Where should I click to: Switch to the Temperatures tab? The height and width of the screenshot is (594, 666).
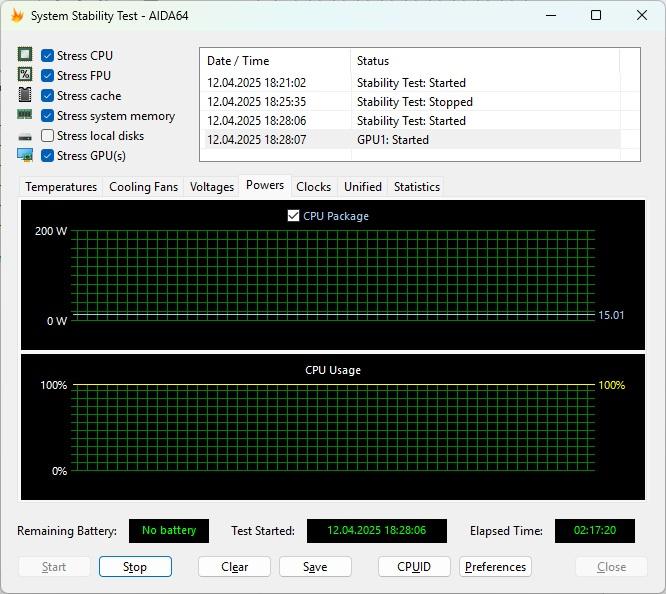[61, 187]
